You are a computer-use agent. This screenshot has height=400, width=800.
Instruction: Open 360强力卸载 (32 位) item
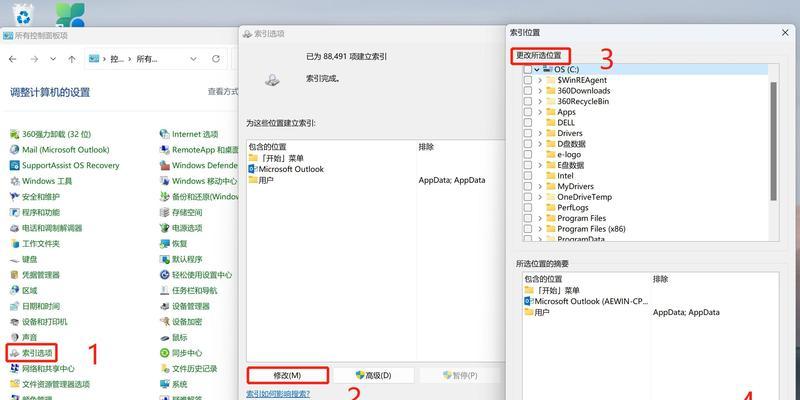[x=56, y=134]
